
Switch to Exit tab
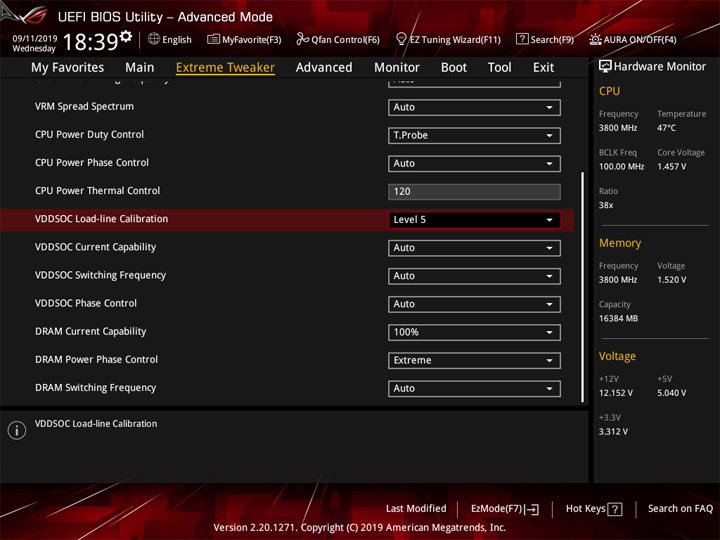[x=543, y=68]
